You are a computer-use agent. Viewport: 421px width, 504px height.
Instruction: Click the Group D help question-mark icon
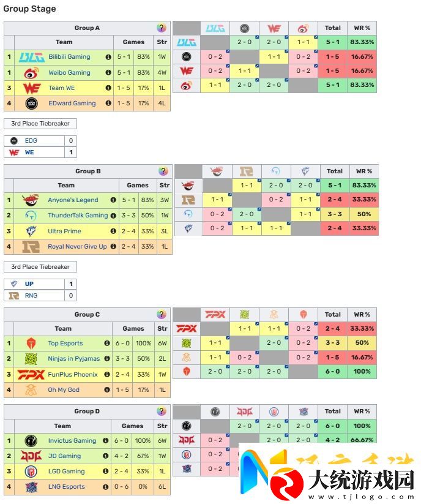tap(161, 411)
